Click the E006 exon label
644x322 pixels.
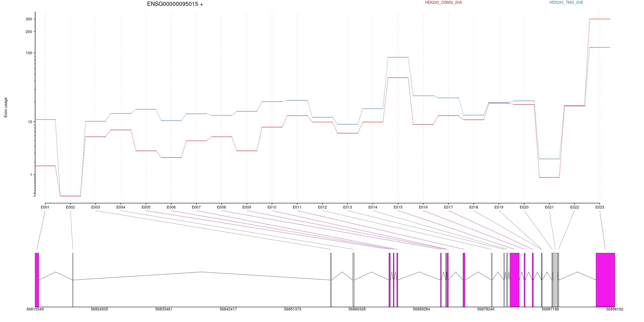coord(171,207)
